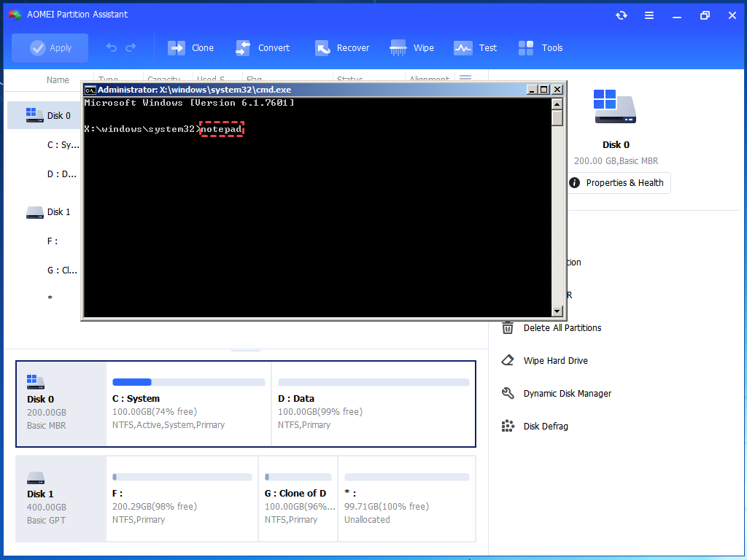Open the Convert menu
This screenshot has width=747, height=560.
263,48
